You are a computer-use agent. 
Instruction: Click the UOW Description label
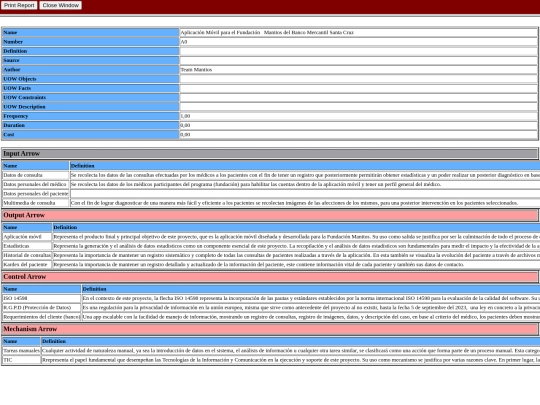[91, 107]
